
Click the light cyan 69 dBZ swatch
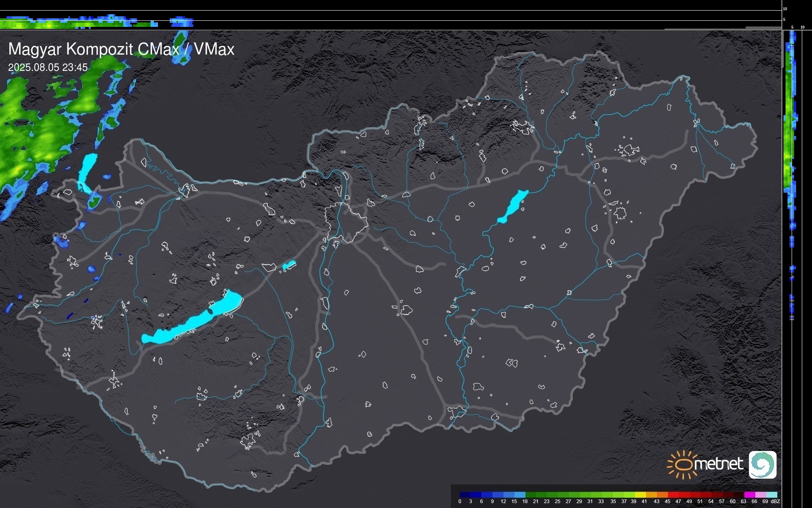(x=771, y=495)
